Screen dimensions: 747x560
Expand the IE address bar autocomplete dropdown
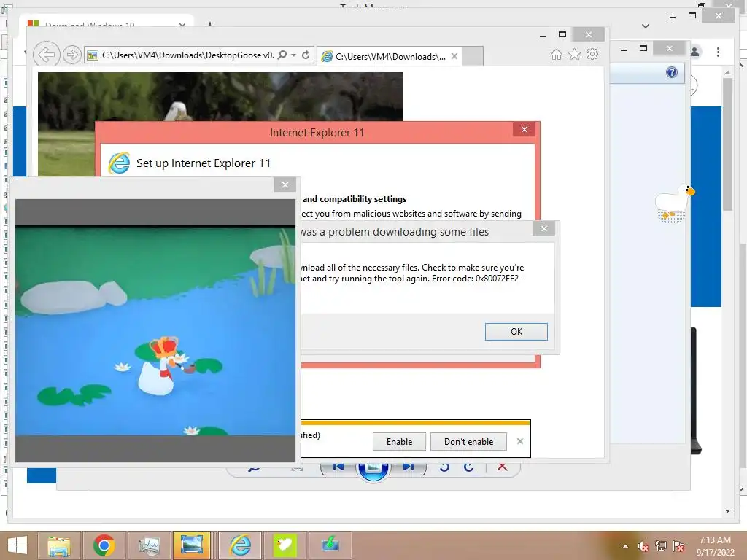coord(293,55)
